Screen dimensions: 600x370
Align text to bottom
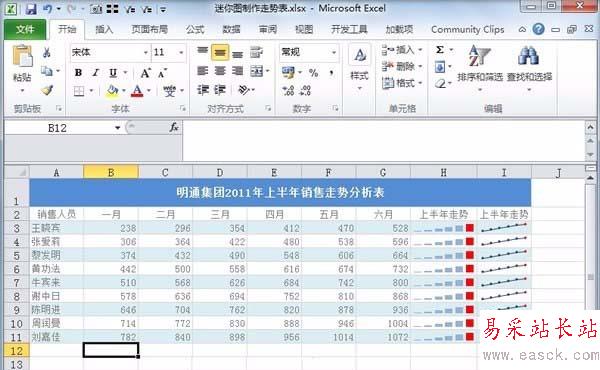238,53
